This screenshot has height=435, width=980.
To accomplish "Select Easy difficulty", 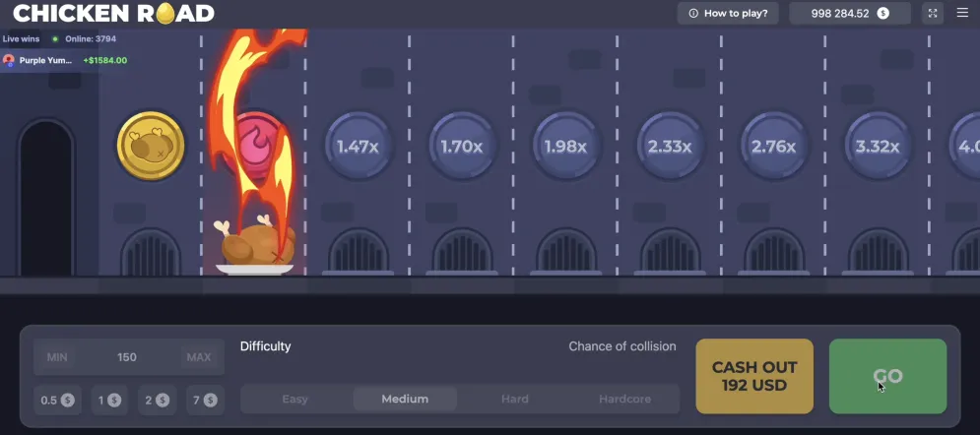I will [295, 399].
